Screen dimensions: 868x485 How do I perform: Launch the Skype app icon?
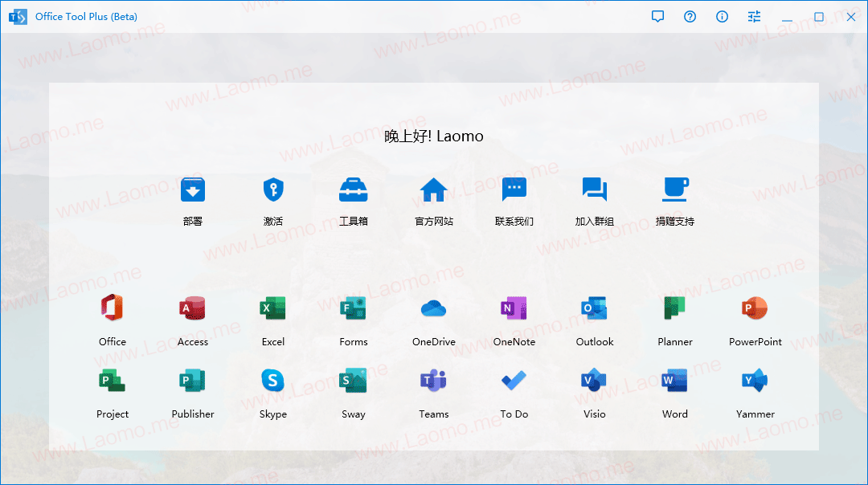[x=273, y=381]
